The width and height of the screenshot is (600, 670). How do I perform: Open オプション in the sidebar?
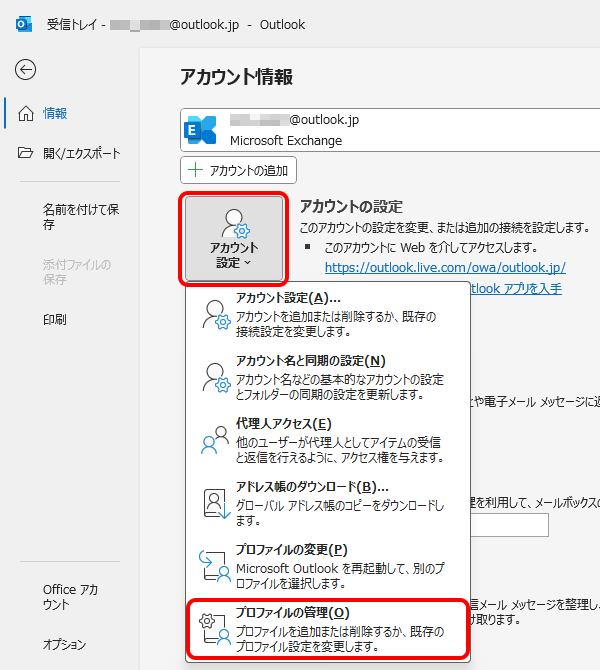click(64, 644)
